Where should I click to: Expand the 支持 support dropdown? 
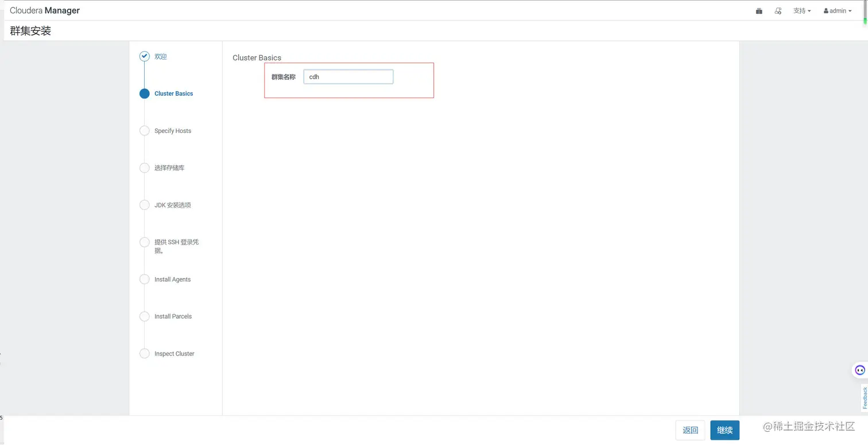(802, 11)
